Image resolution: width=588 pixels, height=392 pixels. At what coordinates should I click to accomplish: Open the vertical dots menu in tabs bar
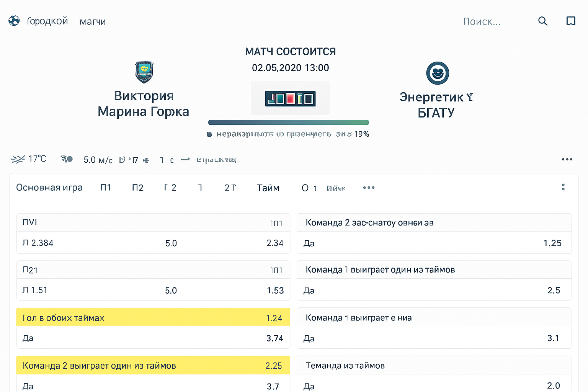(x=563, y=187)
